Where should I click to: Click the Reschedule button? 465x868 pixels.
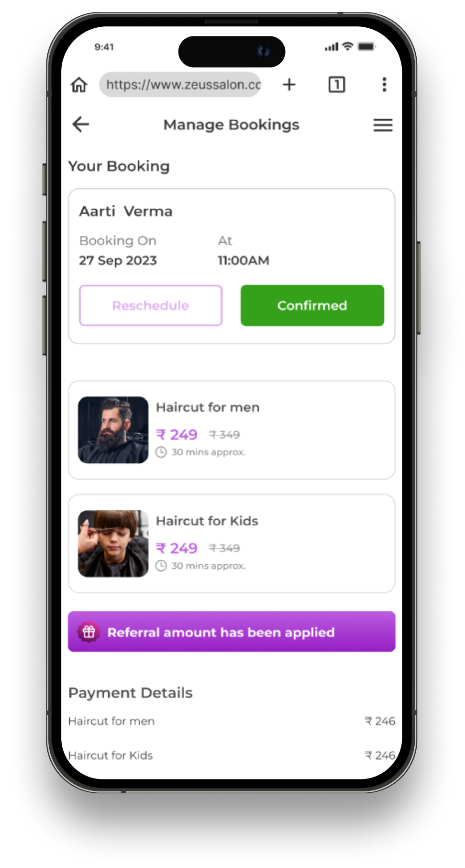[151, 305]
